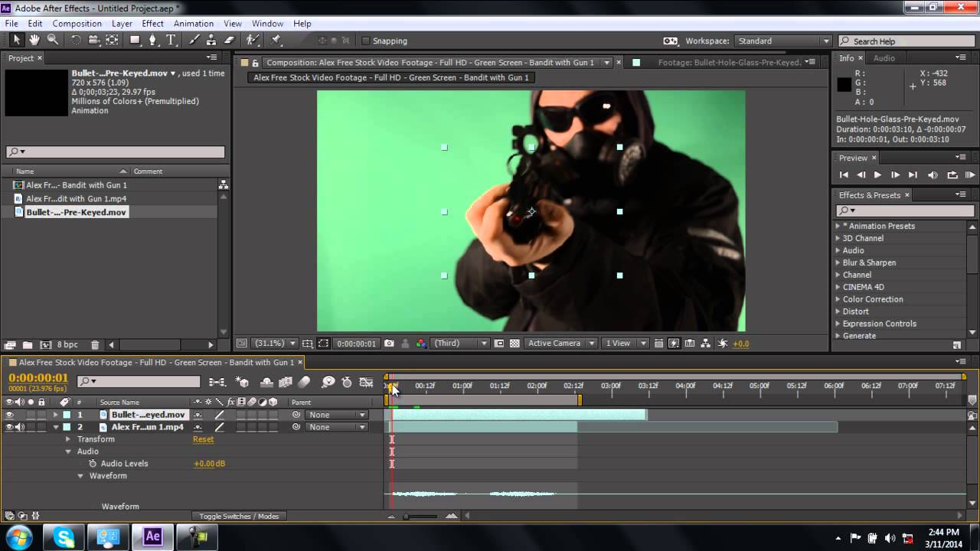The width and height of the screenshot is (980, 551).
Task: Open the Windows Start menu
Action: coord(18,536)
